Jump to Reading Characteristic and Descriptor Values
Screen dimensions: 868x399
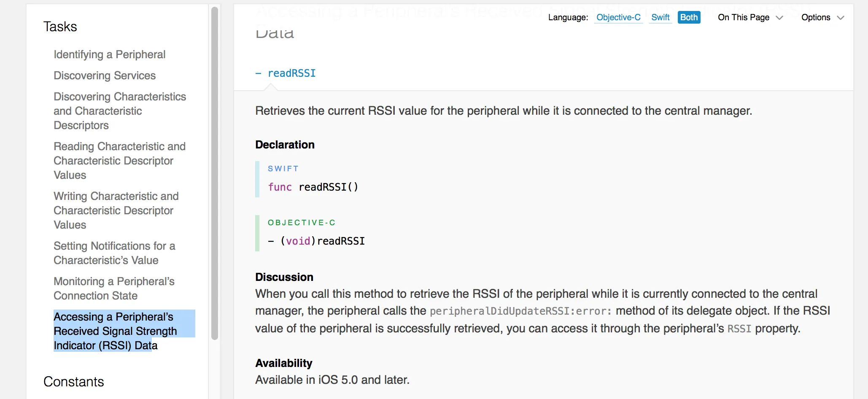tap(119, 161)
